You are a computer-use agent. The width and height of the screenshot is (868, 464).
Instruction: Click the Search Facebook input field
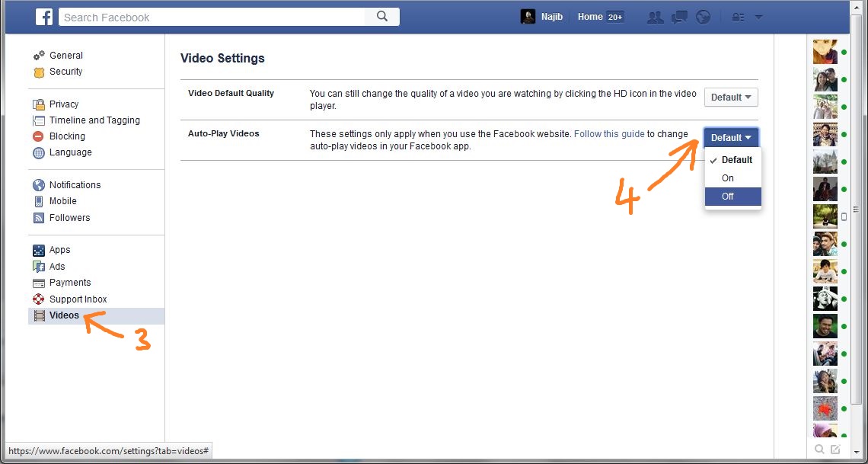pyautogui.click(x=213, y=17)
